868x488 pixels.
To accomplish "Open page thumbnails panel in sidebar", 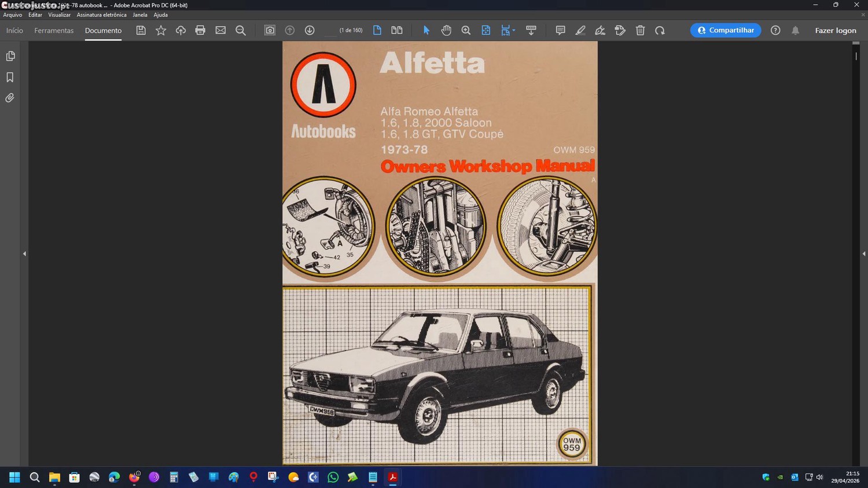I will click(10, 56).
